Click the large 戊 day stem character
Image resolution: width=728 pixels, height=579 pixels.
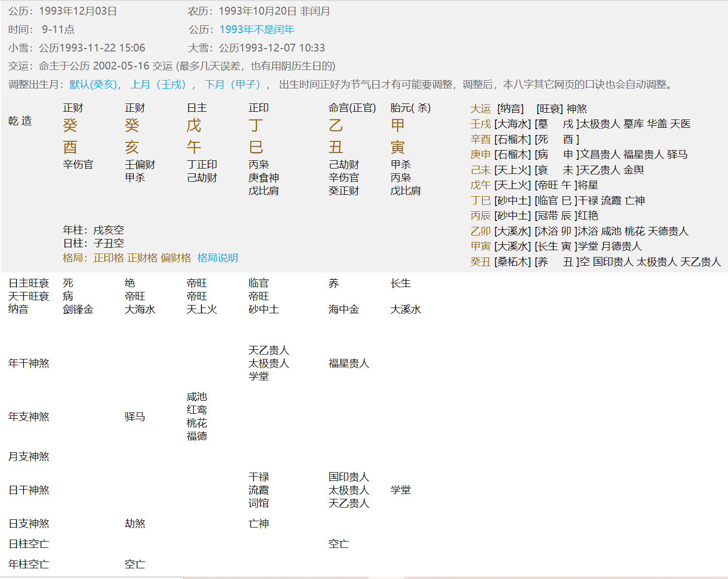point(194,125)
